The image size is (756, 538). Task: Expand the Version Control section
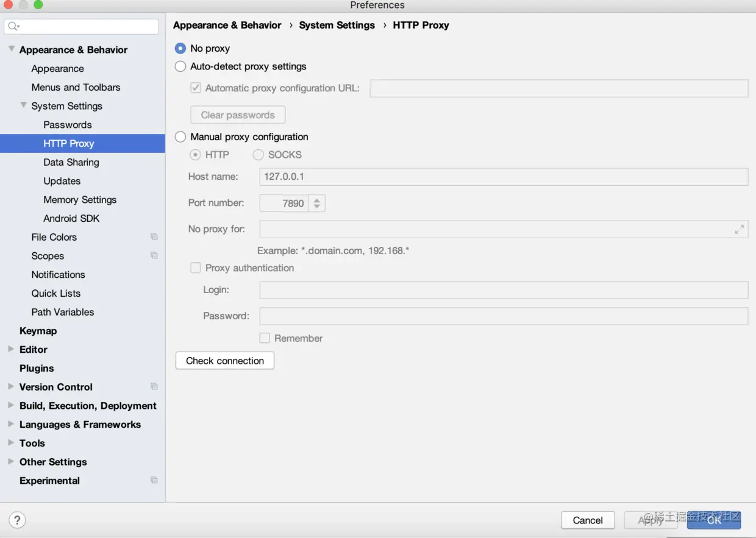click(x=11, y=387)
